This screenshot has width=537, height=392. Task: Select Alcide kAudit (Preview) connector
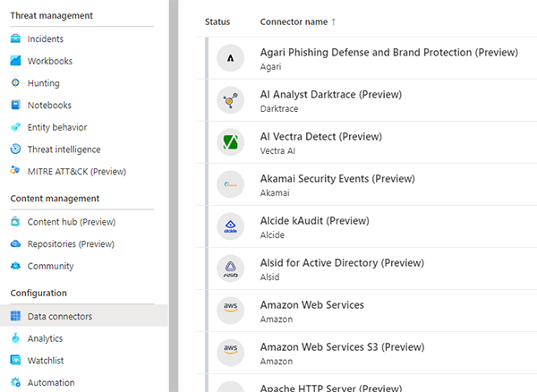315,221
